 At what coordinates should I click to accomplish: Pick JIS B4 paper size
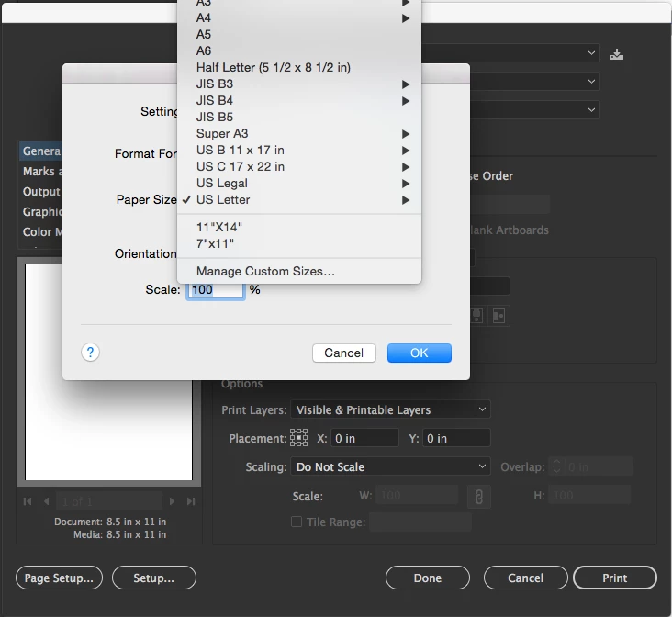[299, 100]
